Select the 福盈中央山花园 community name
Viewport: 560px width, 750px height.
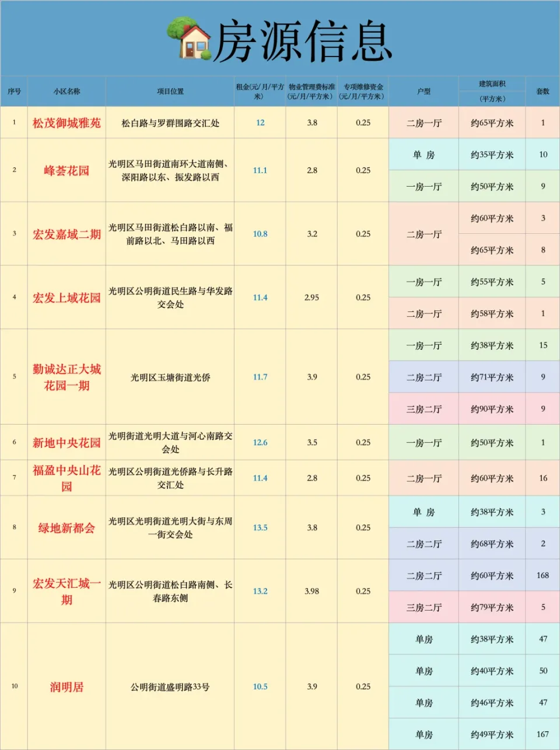66,477
